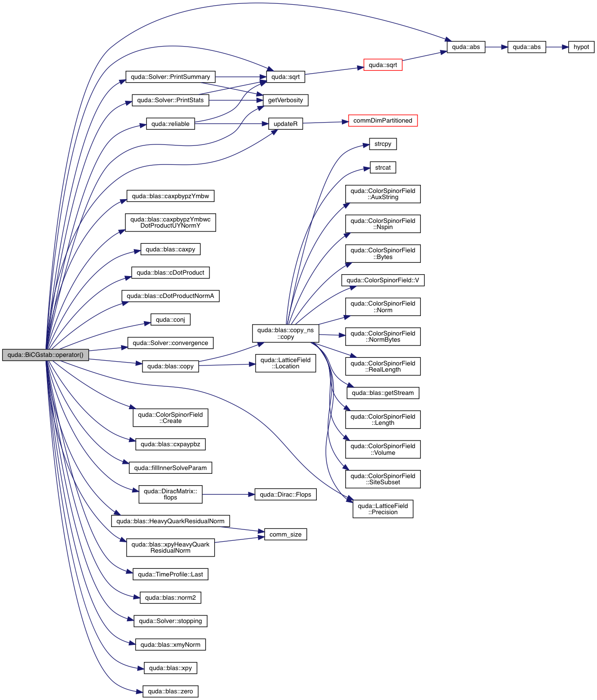Open the red quda::sqrt node
The height and width of the screenshot is (700, 597).
point(383,65)
